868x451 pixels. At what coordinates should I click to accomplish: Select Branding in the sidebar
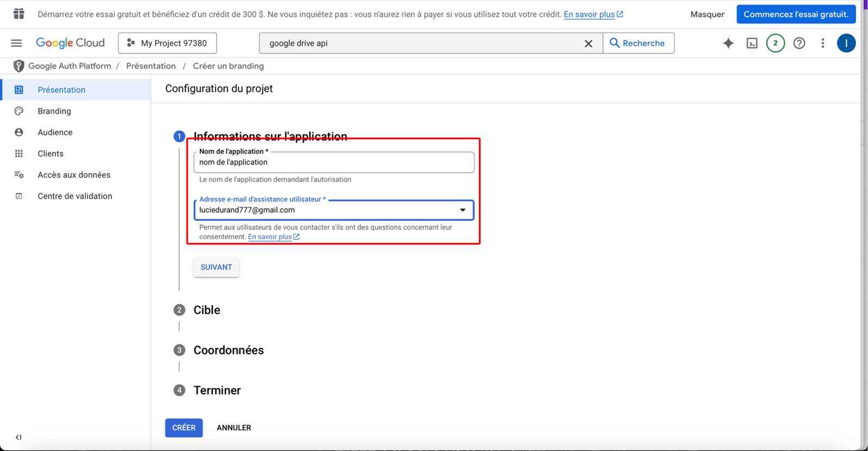[54, 111]
